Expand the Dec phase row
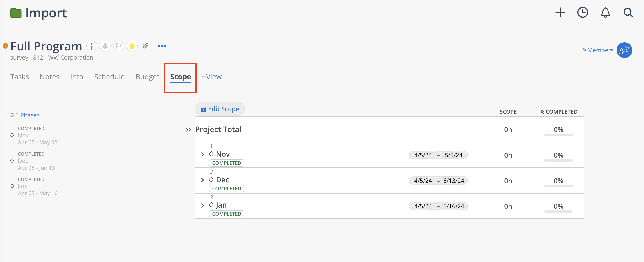This screenshot has width=644, height=262. pos(202,180)
